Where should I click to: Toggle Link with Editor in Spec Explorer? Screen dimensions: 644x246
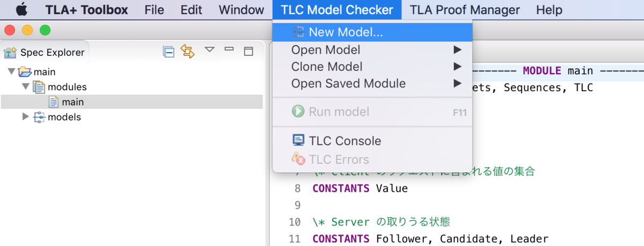point(187,51)
